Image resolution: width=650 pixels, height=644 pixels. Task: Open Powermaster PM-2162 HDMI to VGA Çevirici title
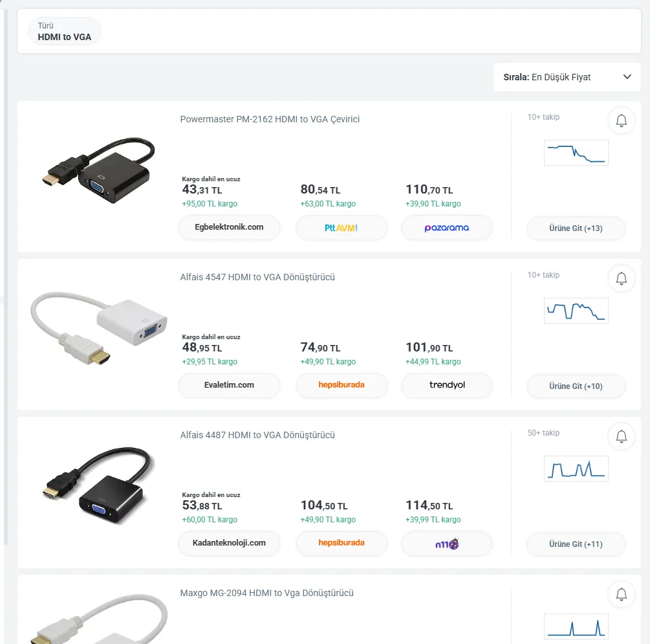(x=270, y=119)
